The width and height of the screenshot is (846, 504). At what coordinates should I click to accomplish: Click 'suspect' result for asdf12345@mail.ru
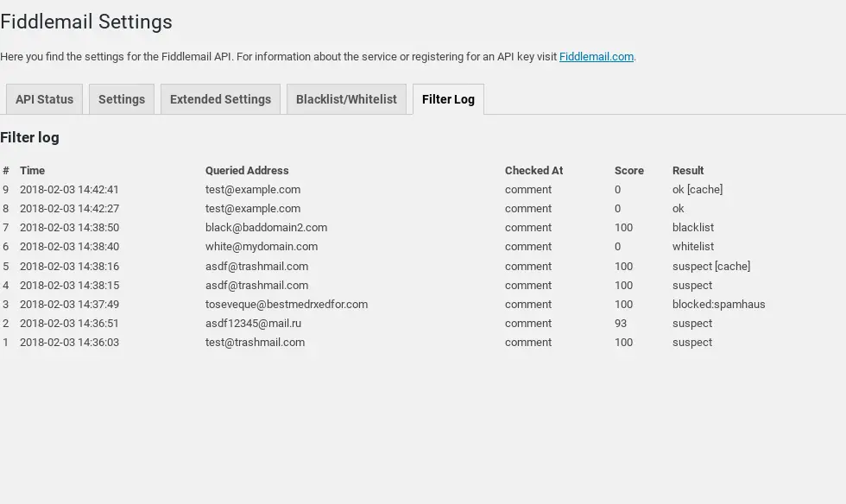pyautogui.click(x=692, y=324)
